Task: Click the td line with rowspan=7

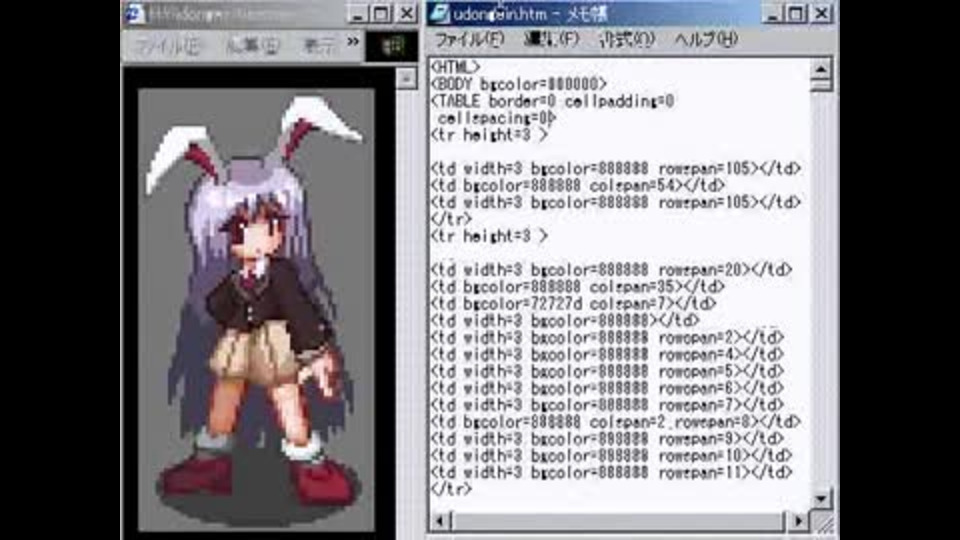Action: 607,405
